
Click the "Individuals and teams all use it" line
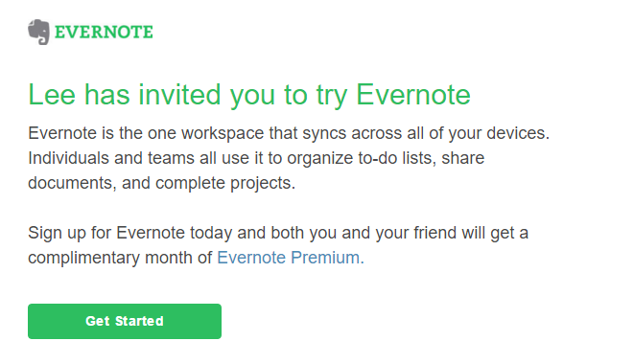click(256, 158)
